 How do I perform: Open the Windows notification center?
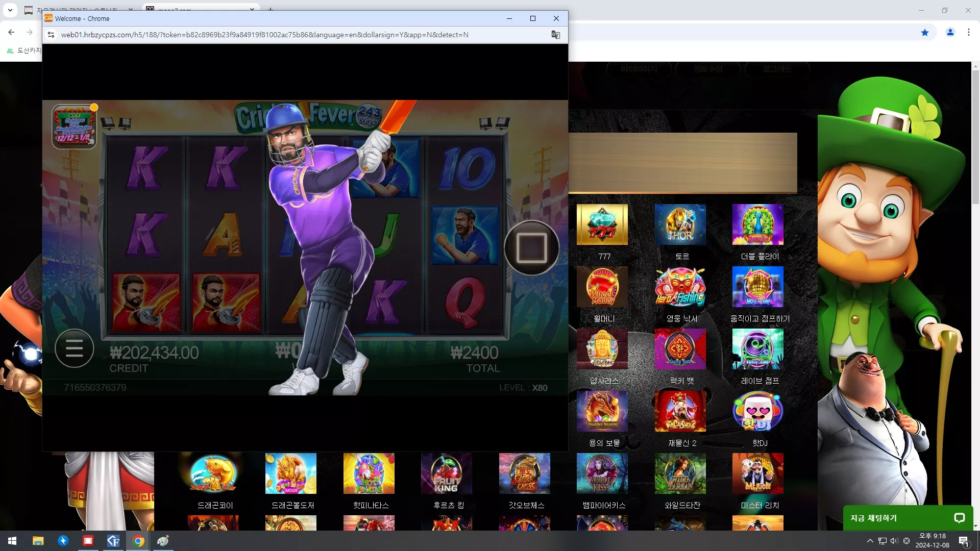964,541
